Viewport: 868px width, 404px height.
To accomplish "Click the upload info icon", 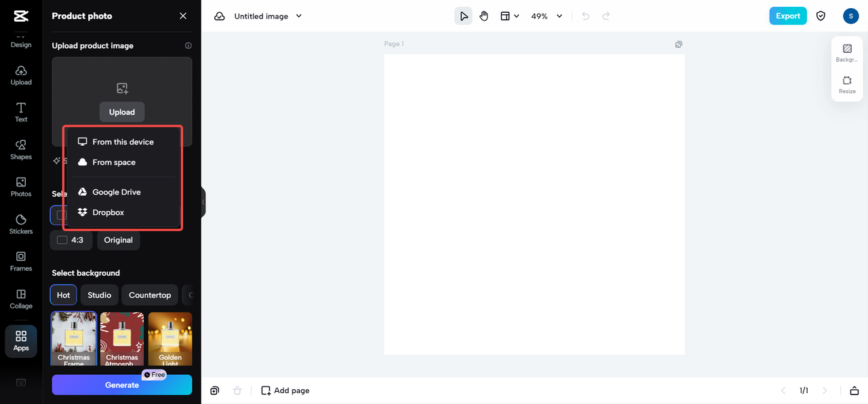I will point(189,46).
